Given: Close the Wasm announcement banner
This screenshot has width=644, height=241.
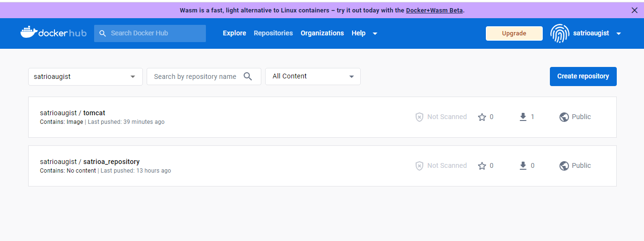Looking at the screenshot, I should pos(634,10).
